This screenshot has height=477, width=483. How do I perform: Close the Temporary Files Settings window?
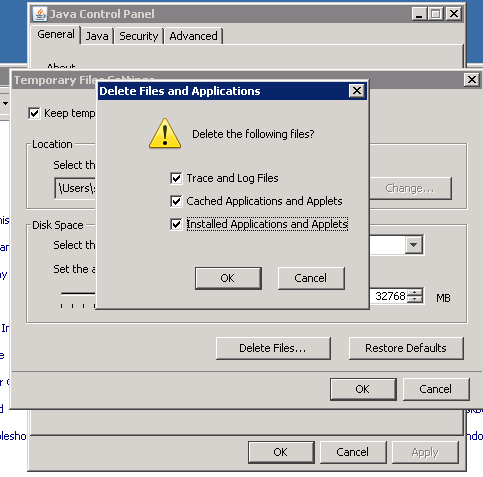pos(472,80)
